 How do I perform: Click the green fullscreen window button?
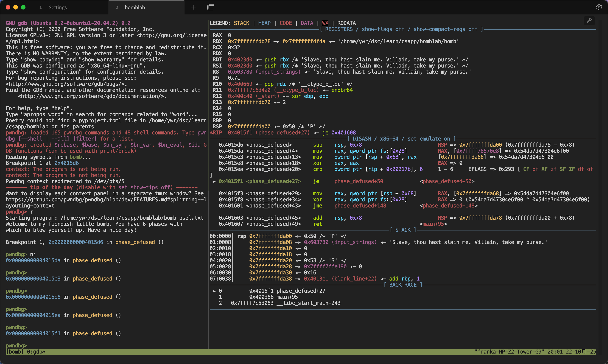[x=23, y=7]
